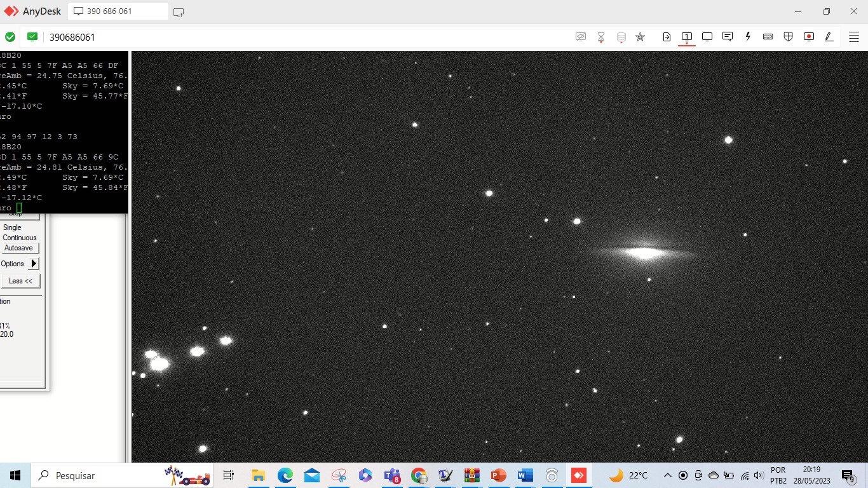Screen dimensions: 868x488
Task: Open permissions shield icon
Action: (789, 37)
